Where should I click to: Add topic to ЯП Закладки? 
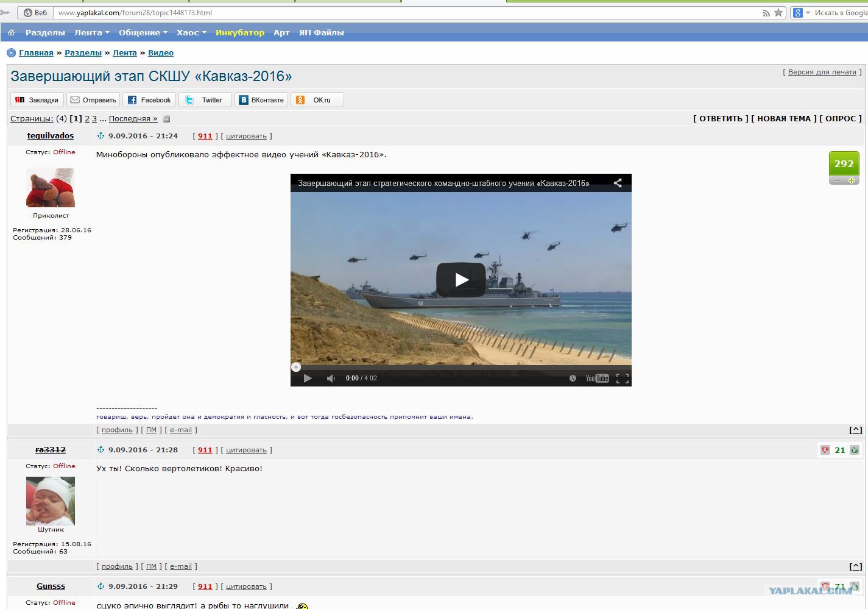pyautogui.click(x=37, y=100)
